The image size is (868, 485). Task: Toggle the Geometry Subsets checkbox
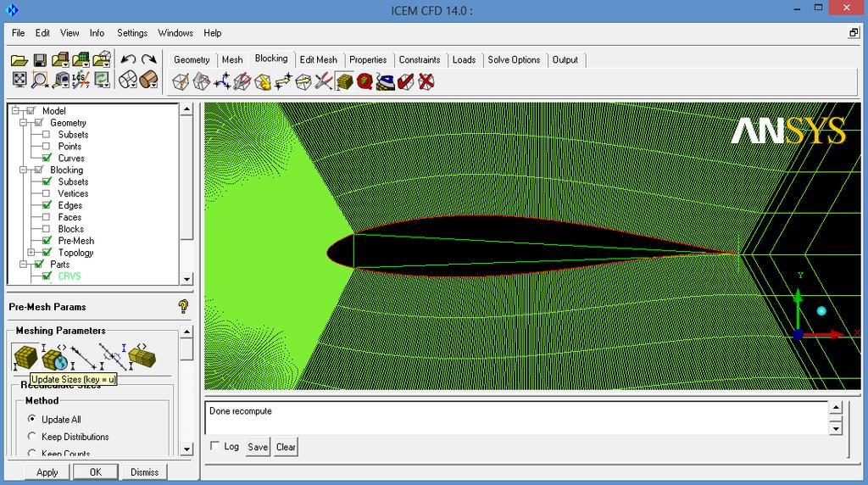point(46,134)
